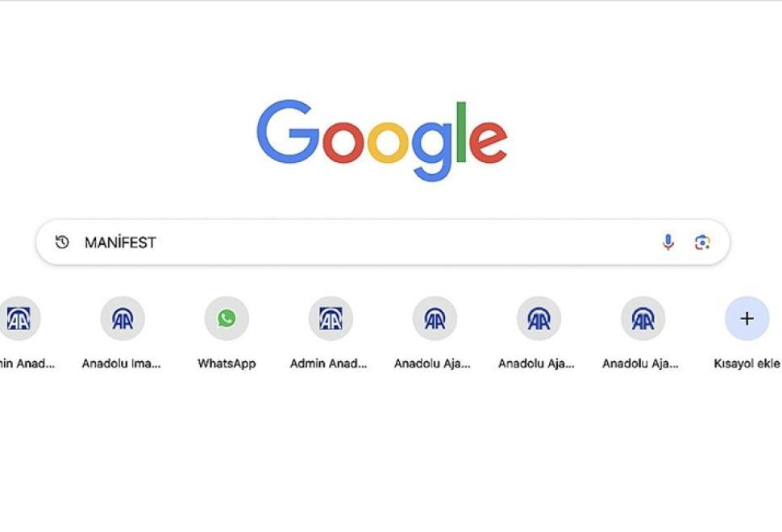Viewport: 782px width, 532px height.
Task: Open the second Anadolu Aja... shortcut icon
Action: click(539, 318)
